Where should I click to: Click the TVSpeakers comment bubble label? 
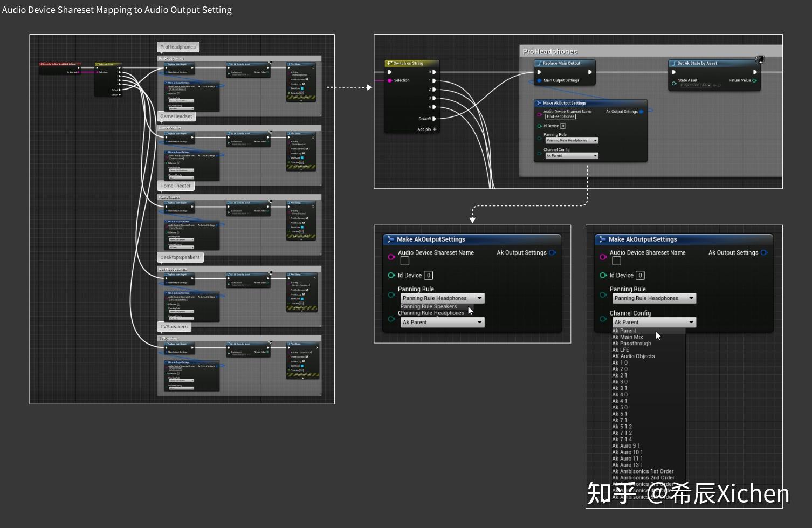click(x=174, y=326)
